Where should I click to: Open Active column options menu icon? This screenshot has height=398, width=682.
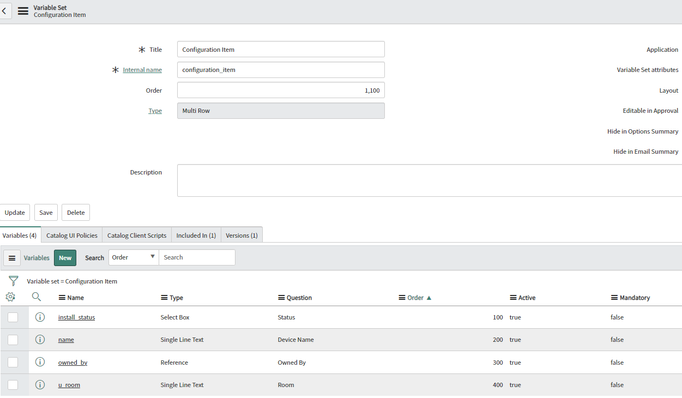tap(513, 298)
